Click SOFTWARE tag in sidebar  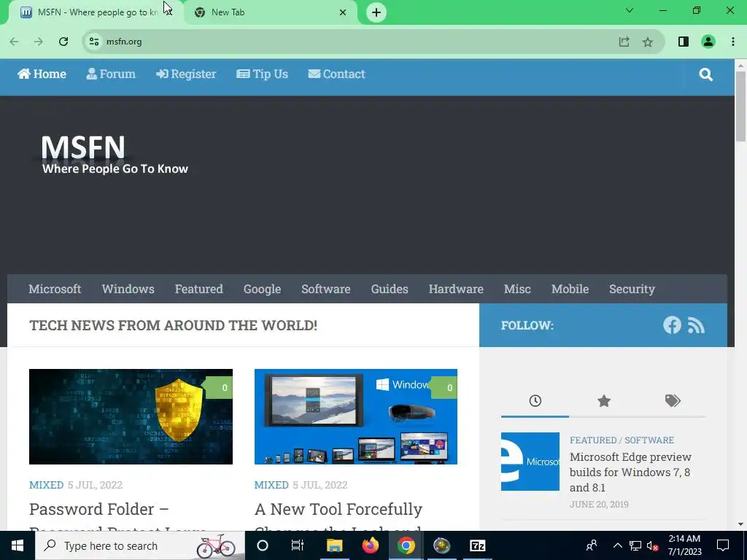tap(649, 440)
